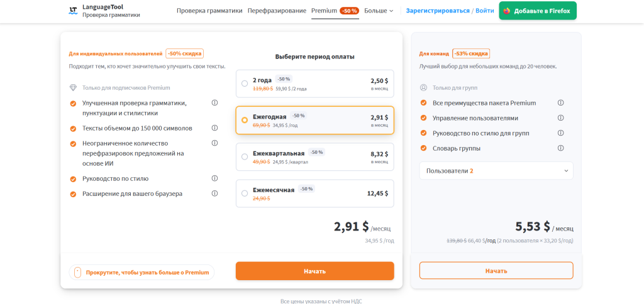Click the orange Начать button for individuals
The width and height of the screenshot is (644, 304).
click(x=315, y=271)
